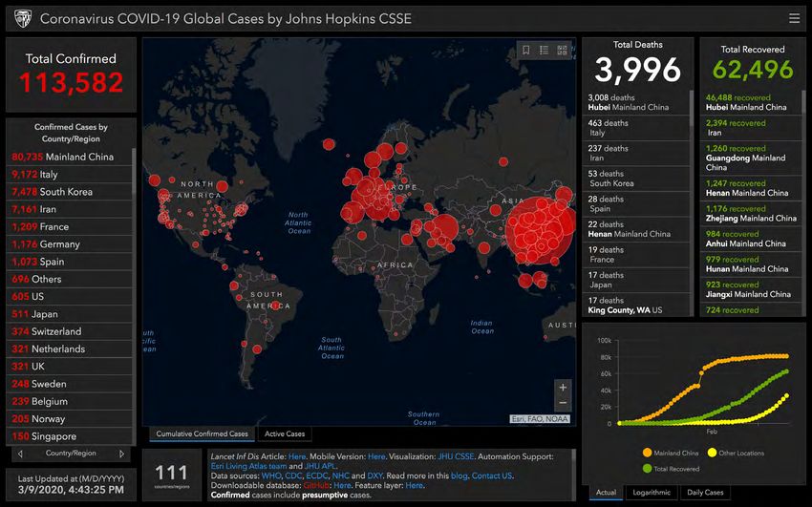Open the CDC data source link
This screenshot has width=812, height=507.
coord(293,475)
